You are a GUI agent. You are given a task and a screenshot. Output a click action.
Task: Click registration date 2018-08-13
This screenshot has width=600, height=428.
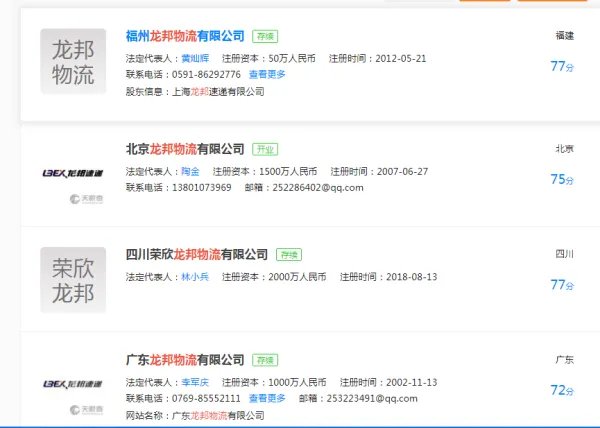click(412, 277)
